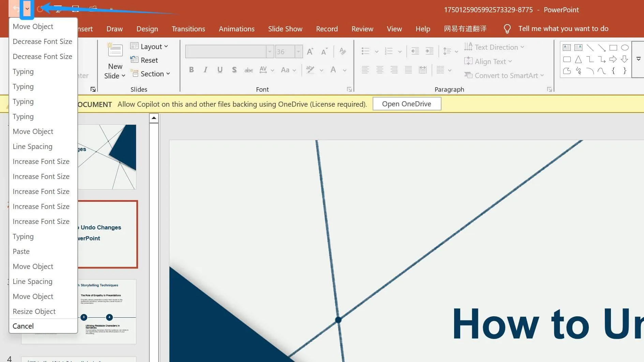Click the Italic formatting icon
Image resolution: width=644 pixels, height=362 pixels.
click(x=205, y=70)
